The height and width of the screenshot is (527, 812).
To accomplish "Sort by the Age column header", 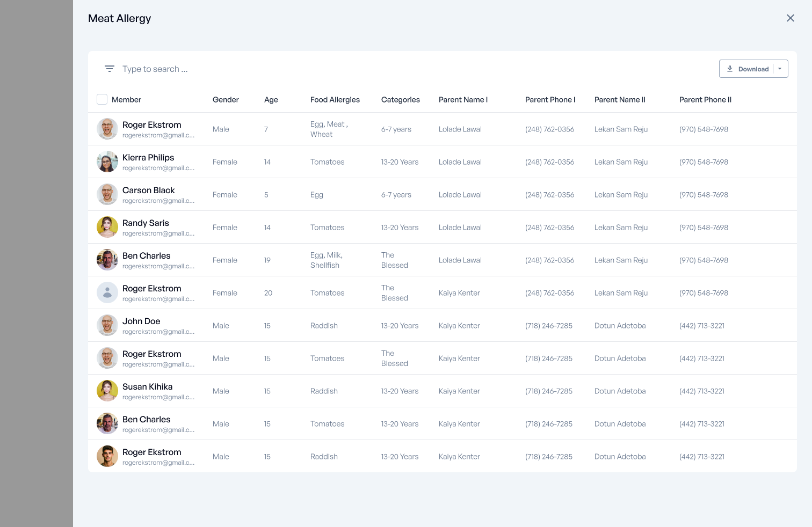I will [x=271, y=100].
